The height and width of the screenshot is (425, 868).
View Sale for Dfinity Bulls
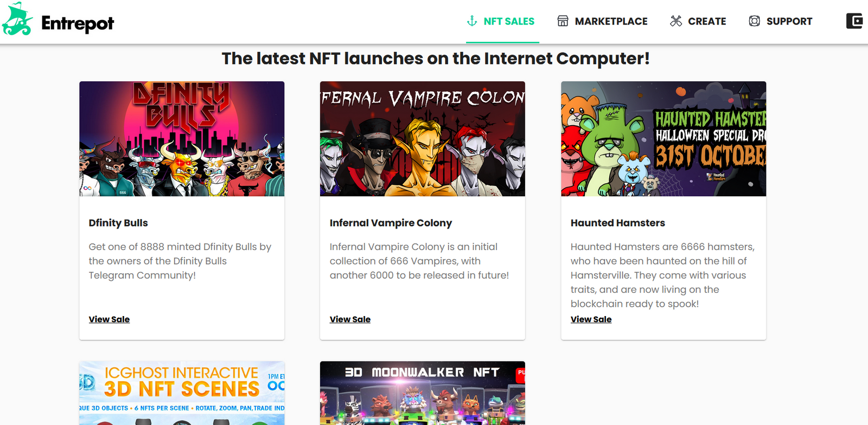(109, 319)
